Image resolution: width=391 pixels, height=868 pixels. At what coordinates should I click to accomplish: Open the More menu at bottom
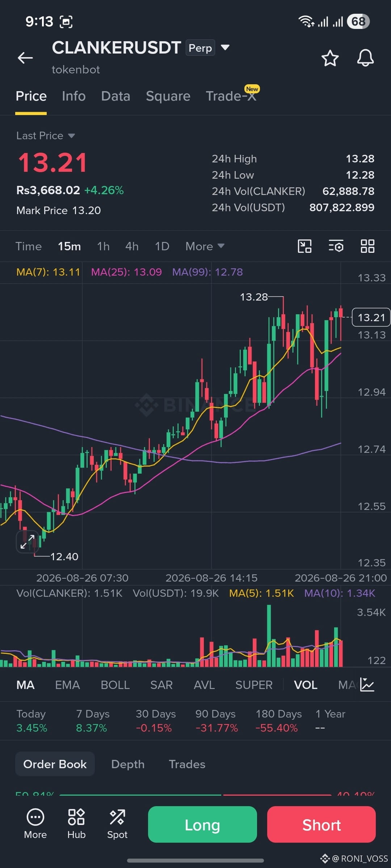click(x=35, y=824)
